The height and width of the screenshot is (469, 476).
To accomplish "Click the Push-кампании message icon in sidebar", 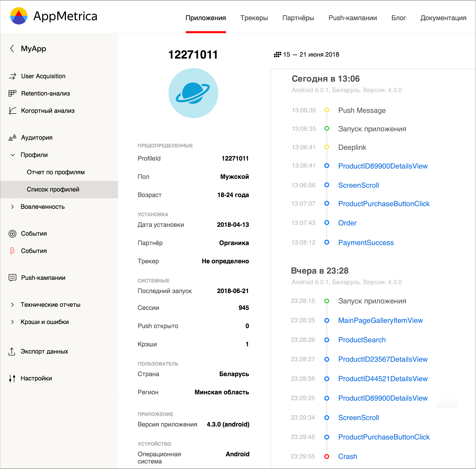I will click(x=12, y=278).
